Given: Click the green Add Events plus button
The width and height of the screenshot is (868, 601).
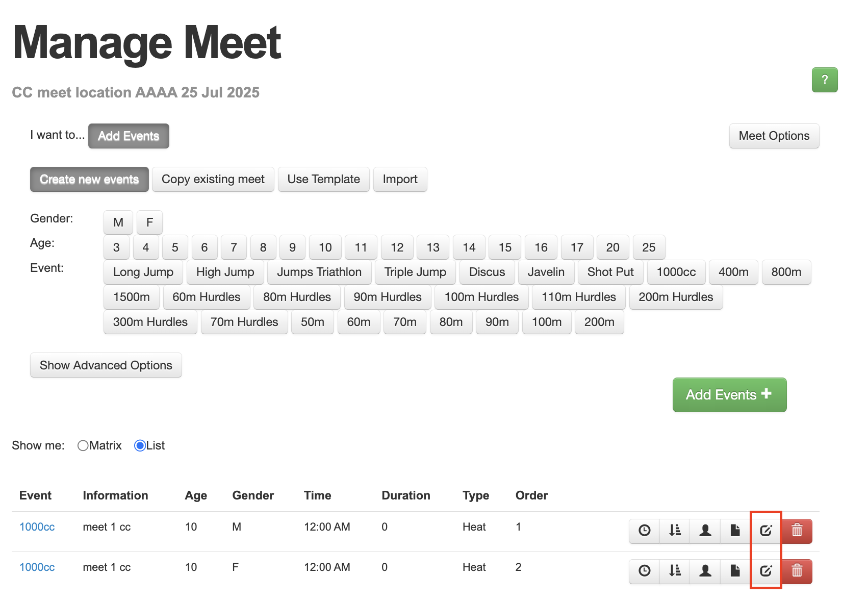Looking at the screenshot, I should click(x=730, y=395).
